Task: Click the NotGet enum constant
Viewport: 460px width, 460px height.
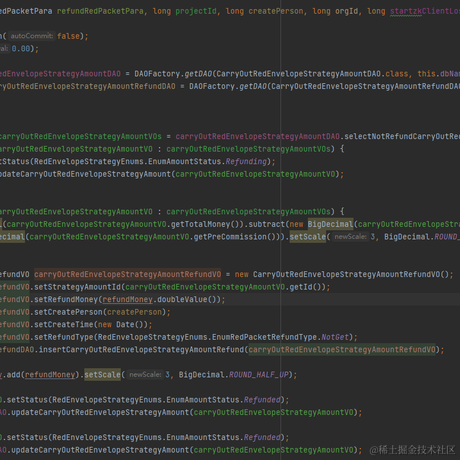Action: pos(335,337)
